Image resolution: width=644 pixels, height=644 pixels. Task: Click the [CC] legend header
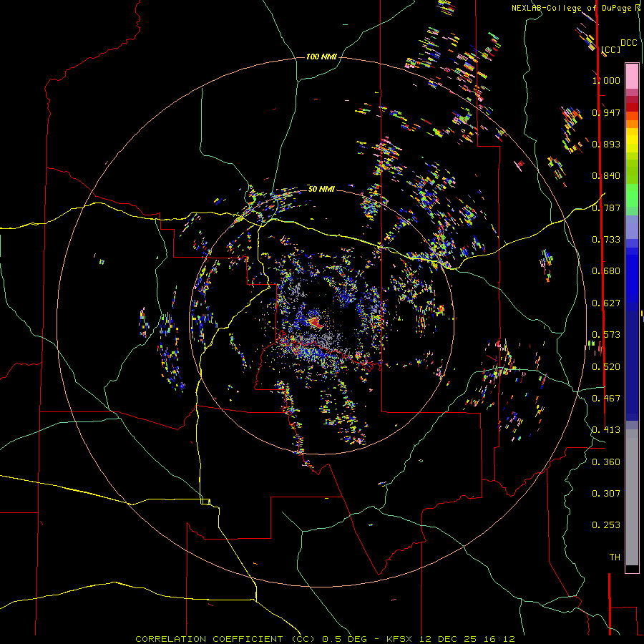610,49
